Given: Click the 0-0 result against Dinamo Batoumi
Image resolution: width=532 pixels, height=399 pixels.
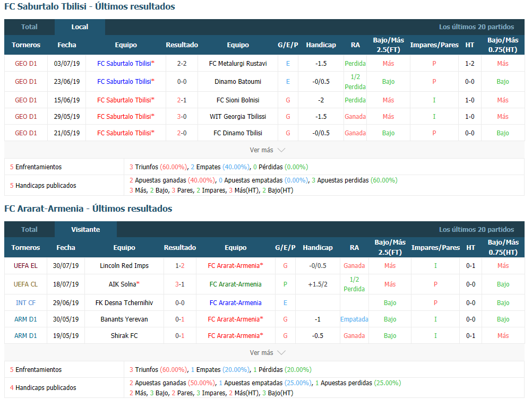Looking at the screenshot, I should pos(182,81).
